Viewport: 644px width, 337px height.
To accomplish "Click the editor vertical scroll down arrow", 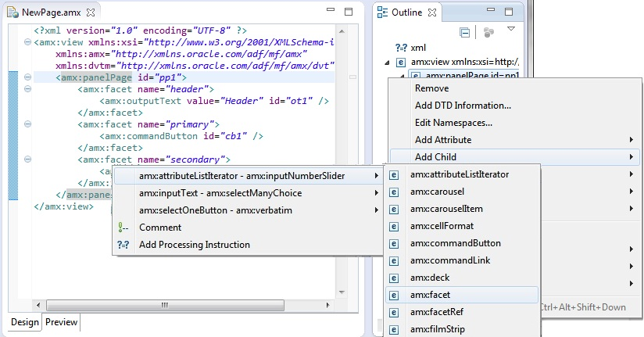I will point(342,292).
